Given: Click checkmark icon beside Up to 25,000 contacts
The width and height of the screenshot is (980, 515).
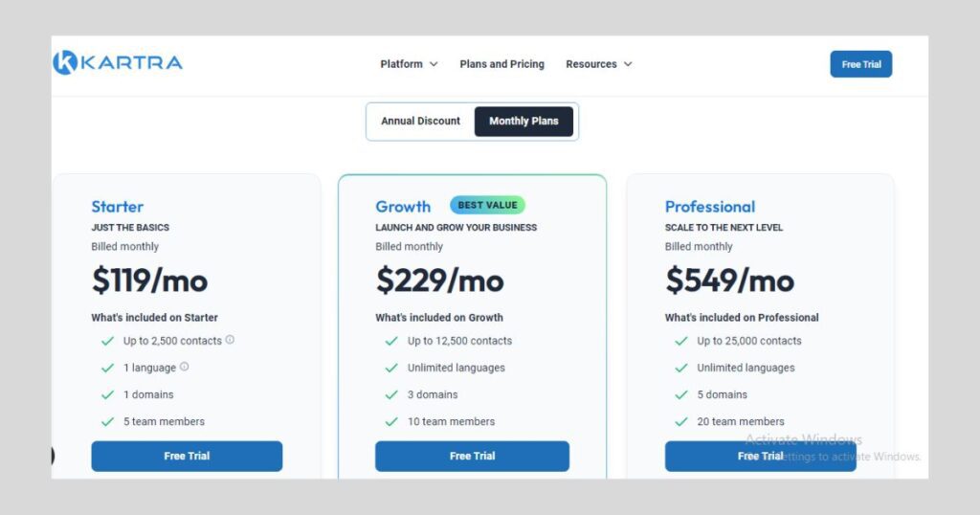Looking at the screenshot, I should [x=681, y=341].
